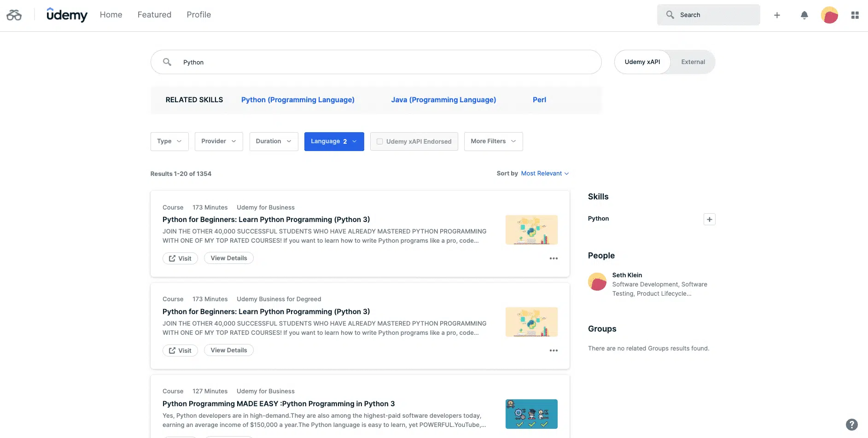Open the apps grid icon

tap(855, 15)
